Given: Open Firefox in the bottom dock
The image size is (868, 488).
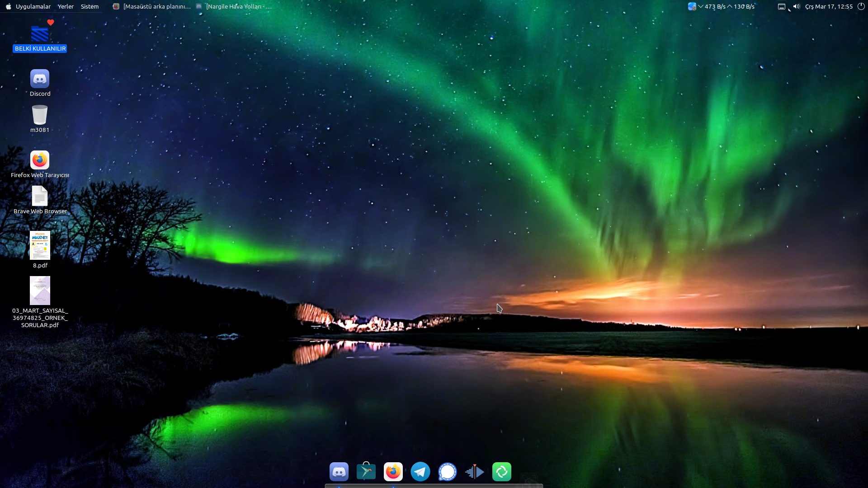Looking at the screenshot, I should pos(393,472).
